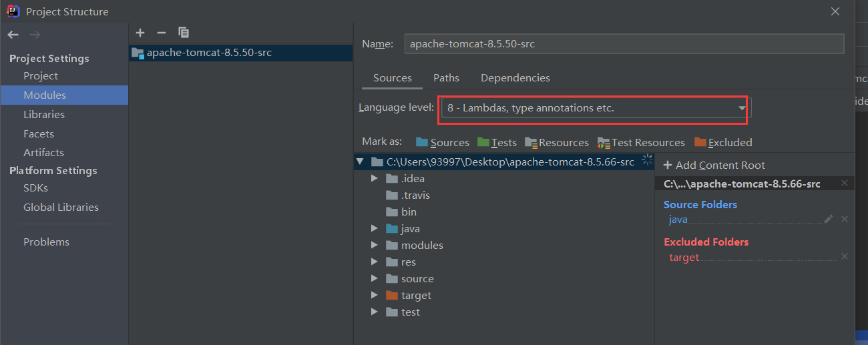This screenshot has width=868, height=345.
Task: Remove target from excluded folders
Action: pos(845,257)
